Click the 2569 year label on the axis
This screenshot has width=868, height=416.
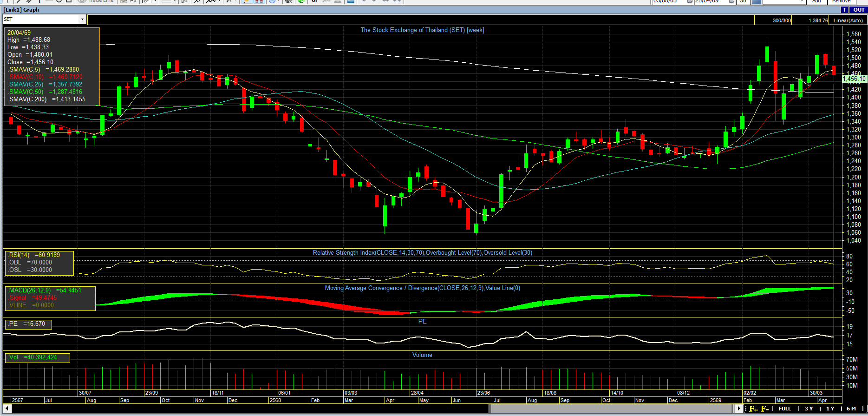click(716, 400)
